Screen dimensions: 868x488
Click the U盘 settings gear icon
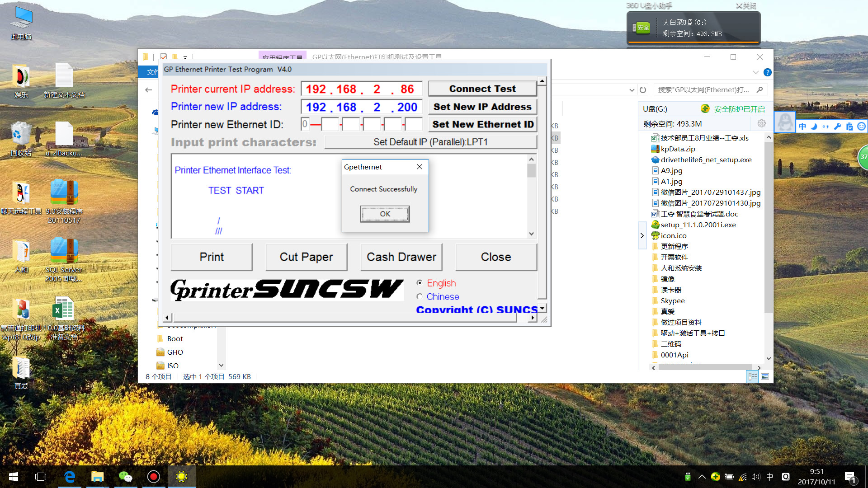tap(761, 123)
